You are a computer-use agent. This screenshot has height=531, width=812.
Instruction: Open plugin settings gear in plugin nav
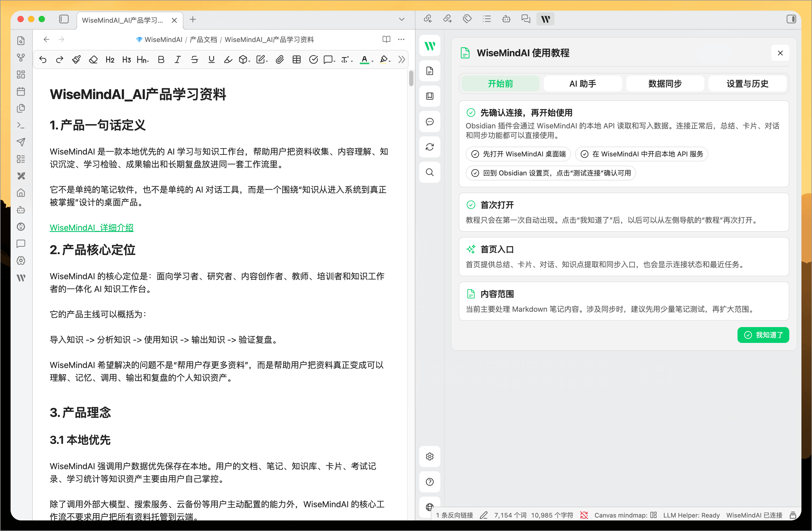[x=430, y=457]
